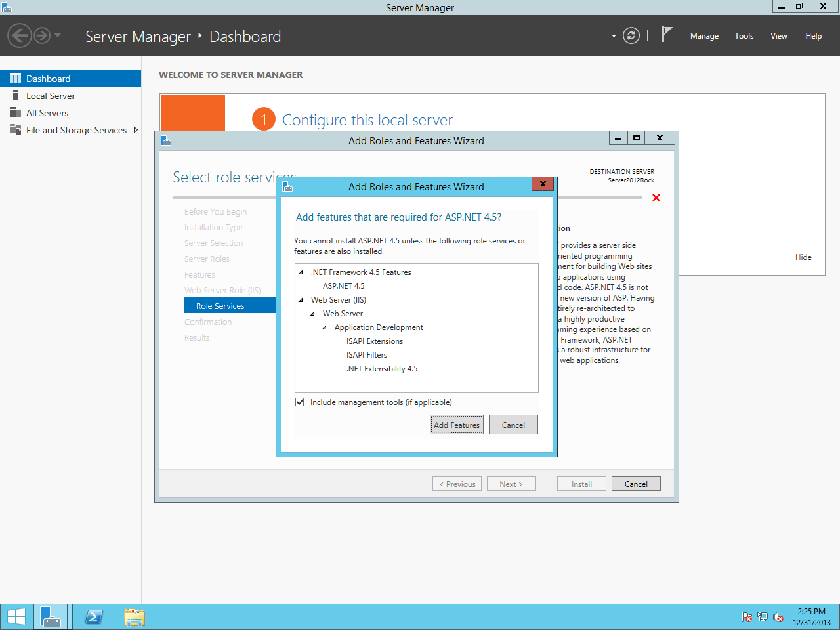The image size is (840, 630).
Task: Click Hide link in welcome panel
Action: tap(803, 257)
